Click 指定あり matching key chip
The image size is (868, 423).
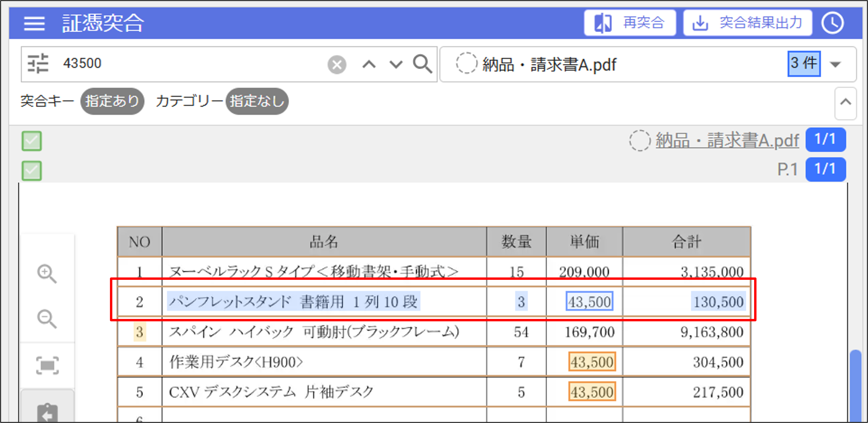(x=112, y=101)
